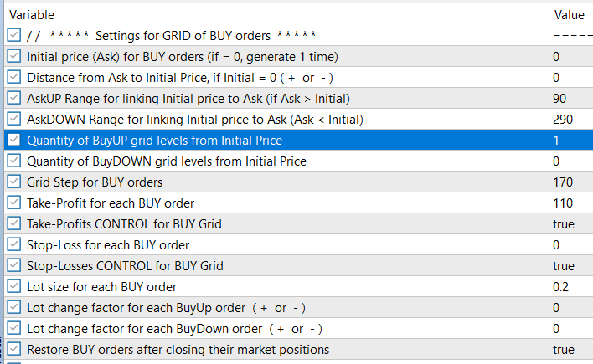Uncheck the Lot size for each BUY order checkbox
This screenshot has height=364, width=593.
(x=13, y=286)
